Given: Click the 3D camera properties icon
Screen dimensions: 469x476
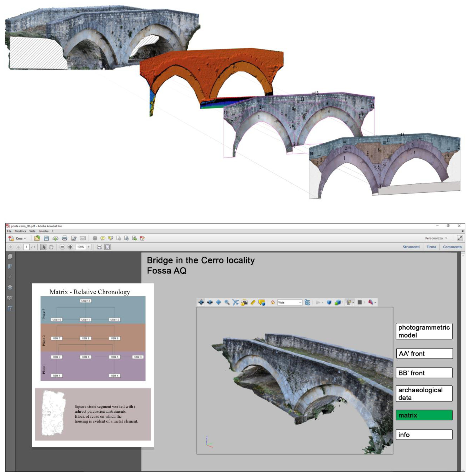Looking at the screenshot, I should tap(244, 302).
